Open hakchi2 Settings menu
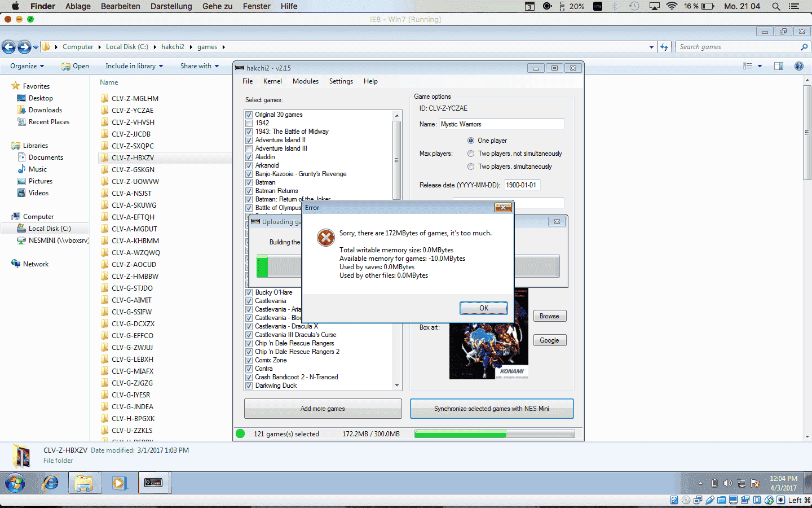Viewport: 812px width, 508px height. (x=341, y=81)
